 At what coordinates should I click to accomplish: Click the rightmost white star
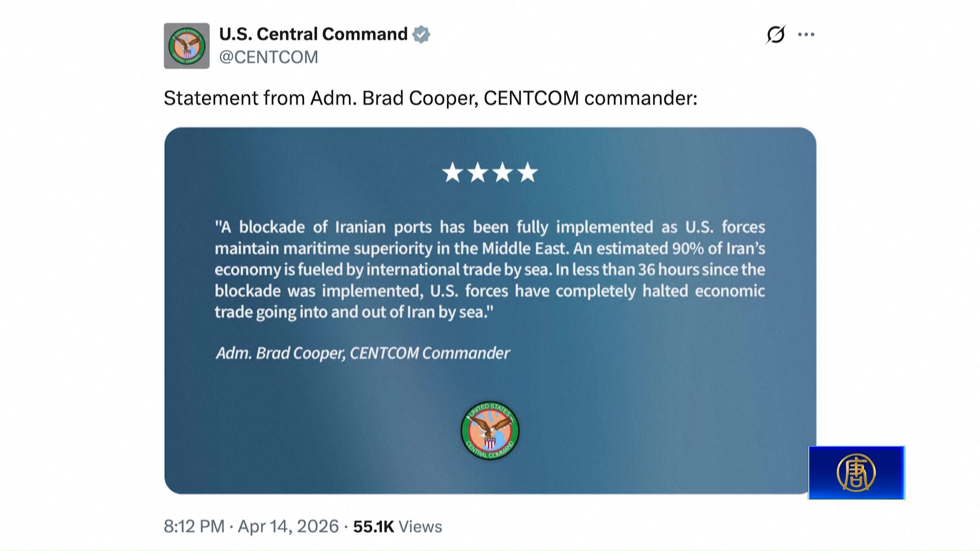point(527,172)
